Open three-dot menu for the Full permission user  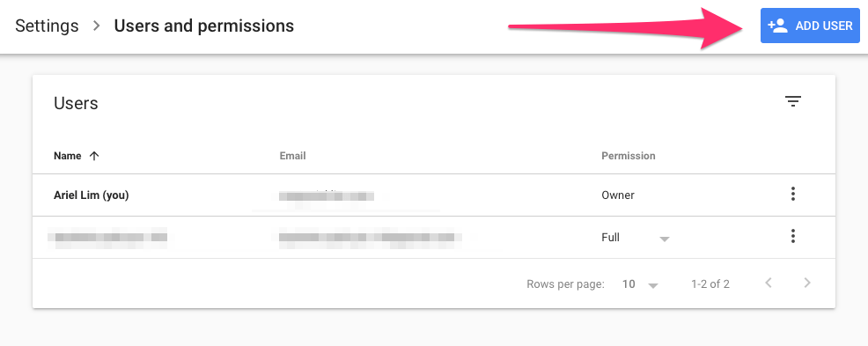coord(792,236)
